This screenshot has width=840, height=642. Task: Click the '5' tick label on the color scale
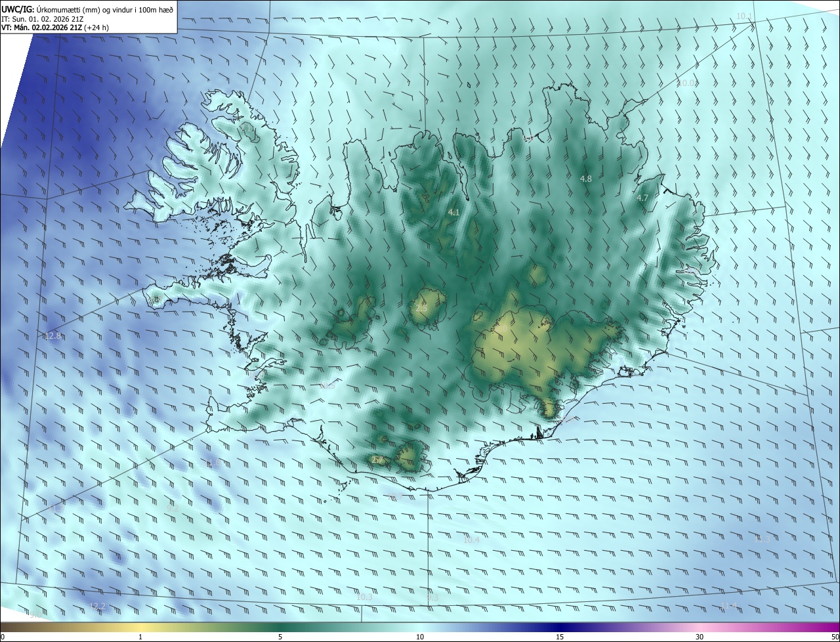[280, 637]
